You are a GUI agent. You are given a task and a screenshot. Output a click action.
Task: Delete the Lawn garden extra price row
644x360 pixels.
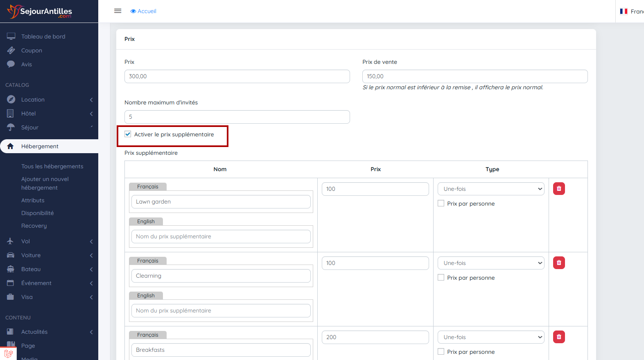click(559, 189)
